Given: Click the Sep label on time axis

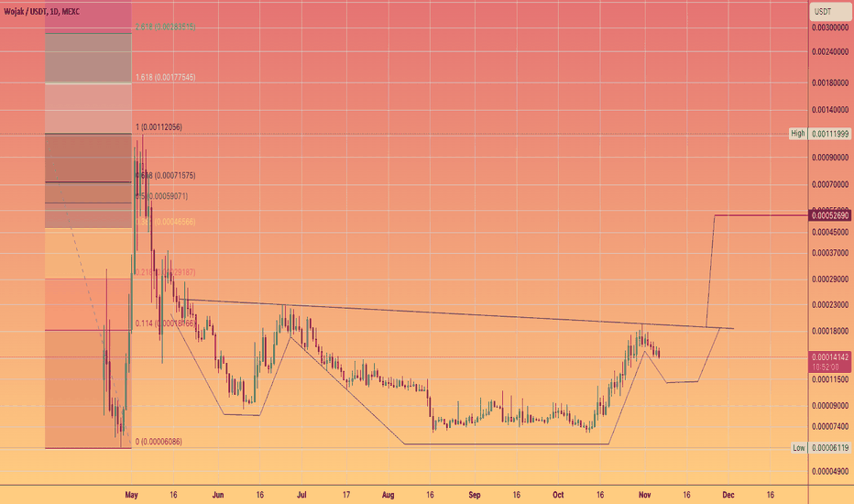Looking at the screenshot, I should [x=475, y=495].
